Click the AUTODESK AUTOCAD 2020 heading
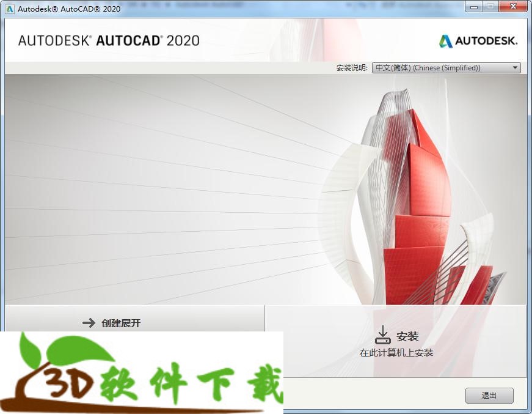 click(109, 41)
